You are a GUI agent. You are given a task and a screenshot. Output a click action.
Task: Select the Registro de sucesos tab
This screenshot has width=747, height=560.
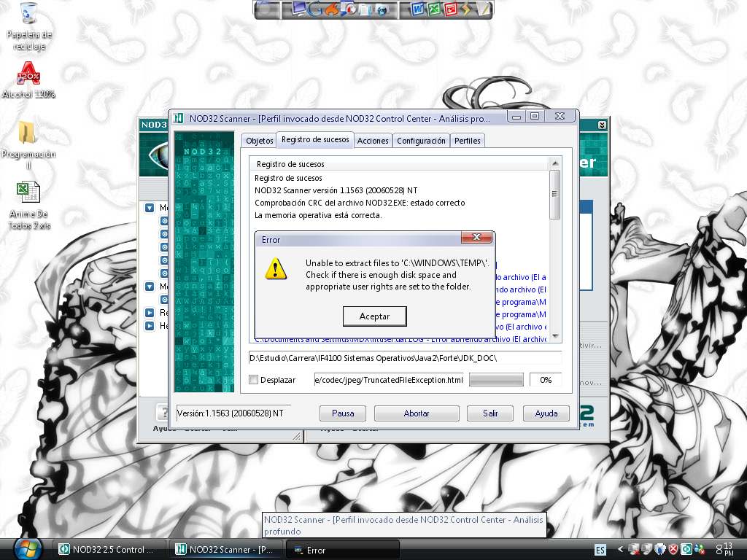click(315, 139)
